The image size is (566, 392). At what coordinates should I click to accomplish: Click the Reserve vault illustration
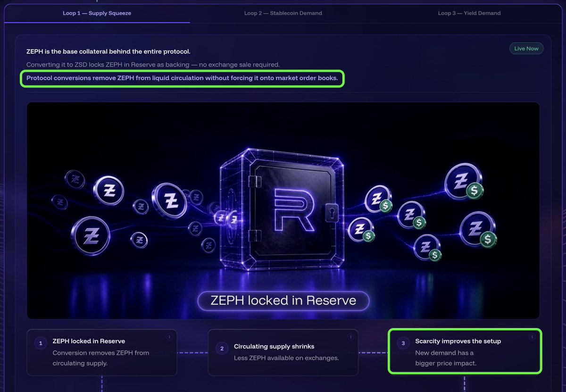pos(282,210)
